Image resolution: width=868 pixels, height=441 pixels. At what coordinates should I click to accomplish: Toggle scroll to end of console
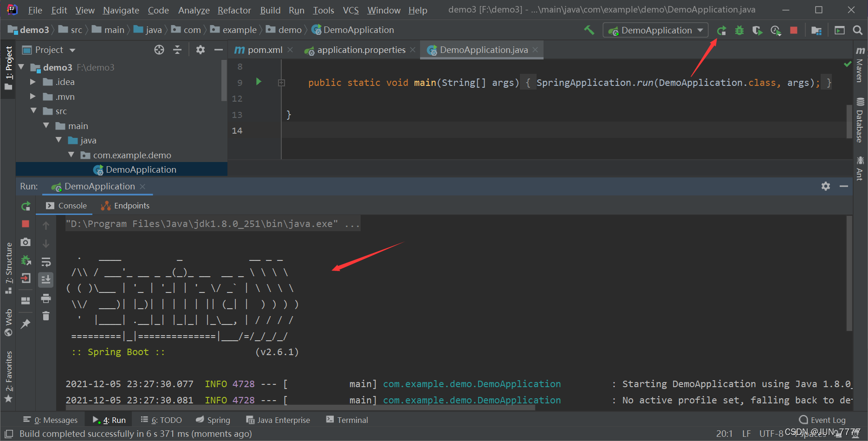(x=46, y=280)
